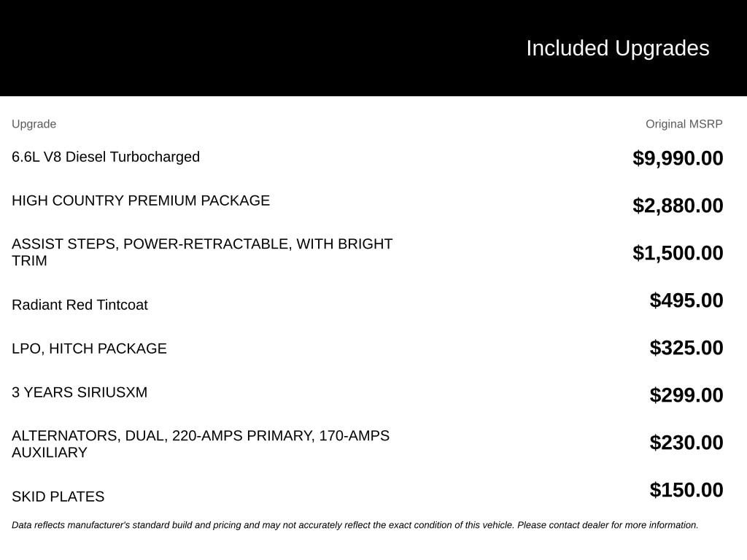Select the LPO, HITCH PACKAGE upgrade
Screen dimensions: 747x560
click(89, 349)
